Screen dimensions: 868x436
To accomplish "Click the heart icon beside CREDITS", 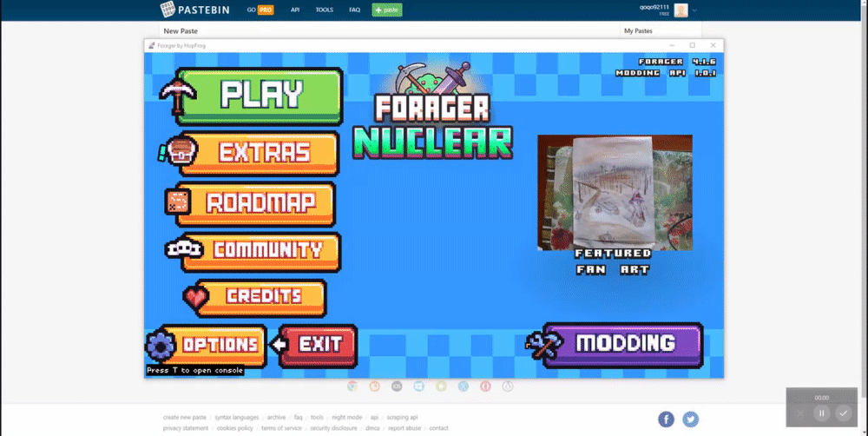I will click(195, 298).
